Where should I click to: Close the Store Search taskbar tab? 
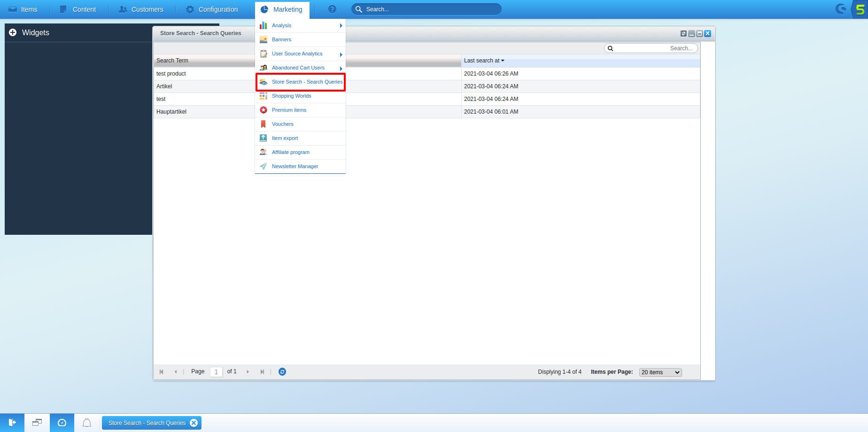194,423
